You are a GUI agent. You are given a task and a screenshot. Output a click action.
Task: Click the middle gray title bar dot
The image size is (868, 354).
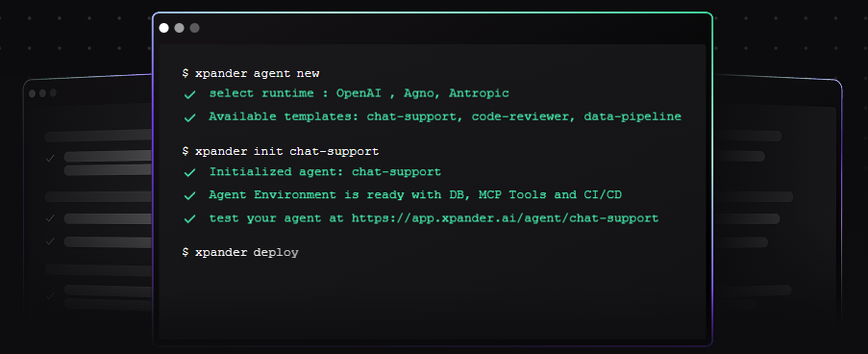pos(180,28)
